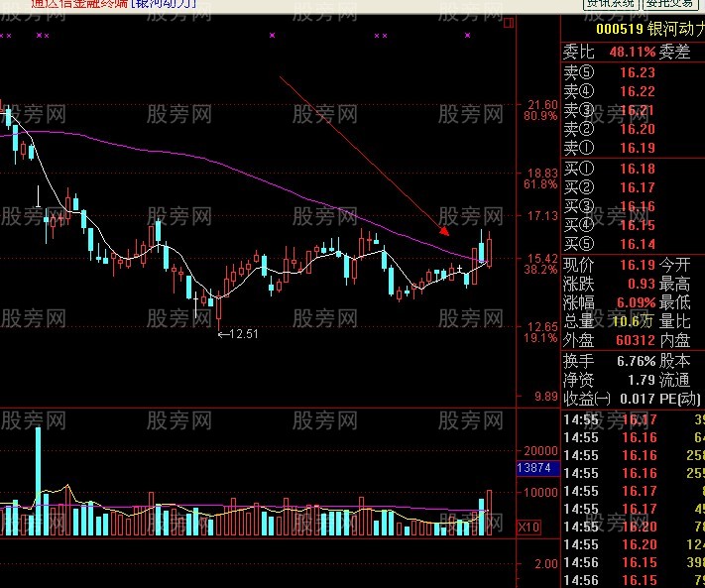Viewport: 705px width, 588px height.
Task: Click the 12.51 lowest price marker
Action: [238, 333]
